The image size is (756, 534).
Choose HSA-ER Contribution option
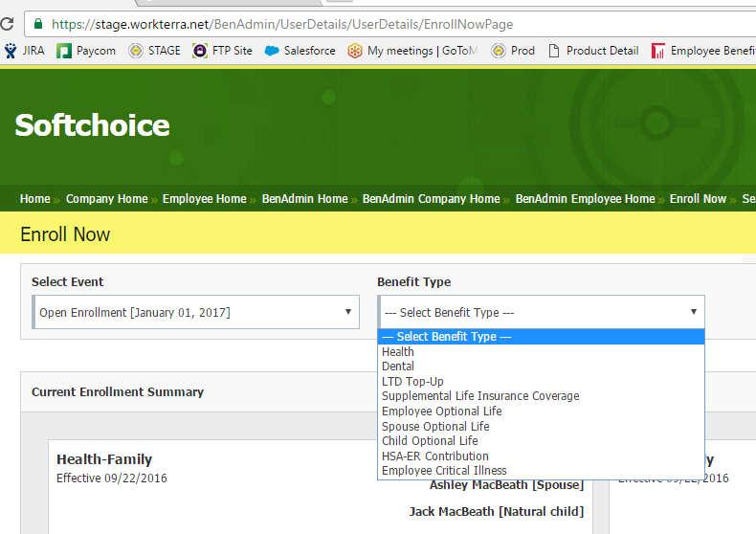(x=435, y=456)
